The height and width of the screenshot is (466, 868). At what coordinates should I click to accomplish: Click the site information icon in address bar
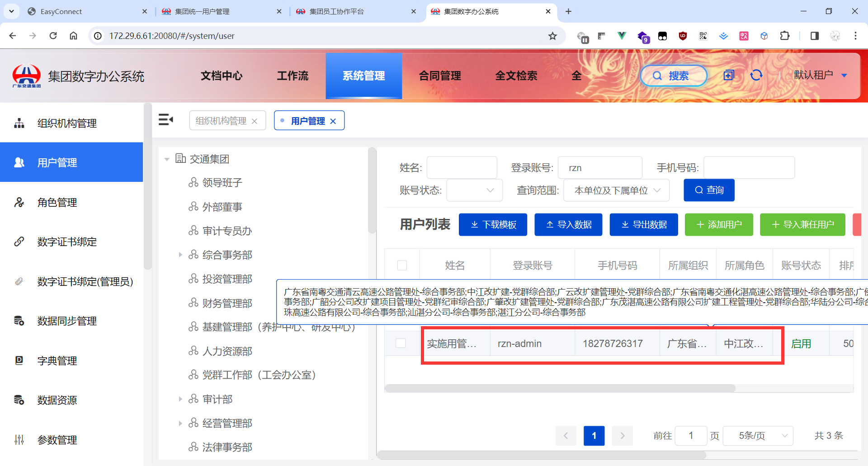(98, 36)
